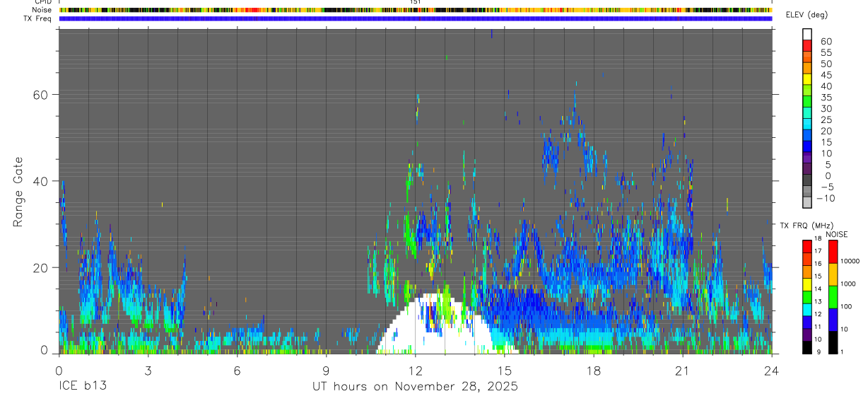The width and height of the screenshot is (868, 401).
Task: Click the ELEV scale value "55"
Action: pos(826,52)
